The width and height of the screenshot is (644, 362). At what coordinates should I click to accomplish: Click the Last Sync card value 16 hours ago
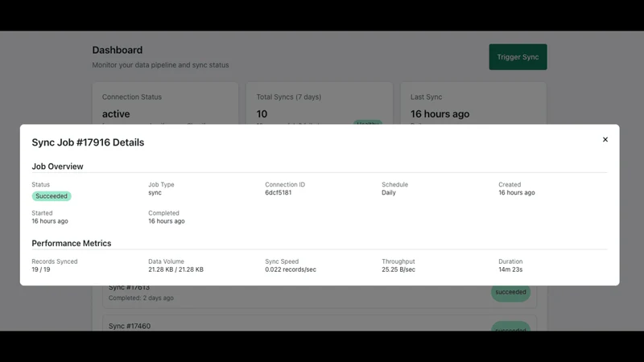coord(440,114)
